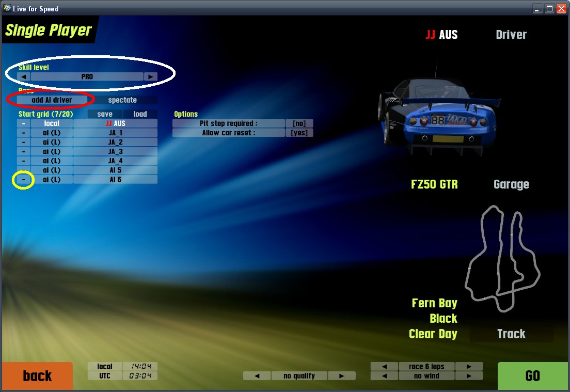Toggle Pit stop required [no] option
Viewport: 570px width, 392px height.
pos(299,123)
